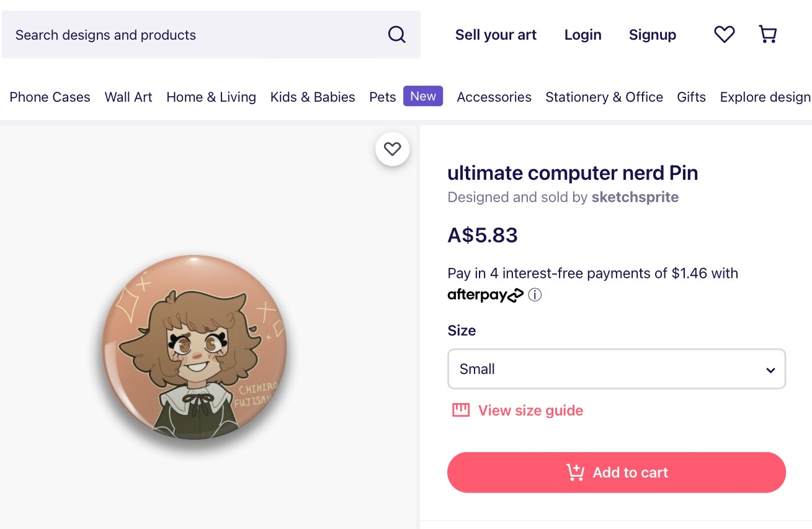
Task: Open the shopping cart icon
Action: [768, 35]
